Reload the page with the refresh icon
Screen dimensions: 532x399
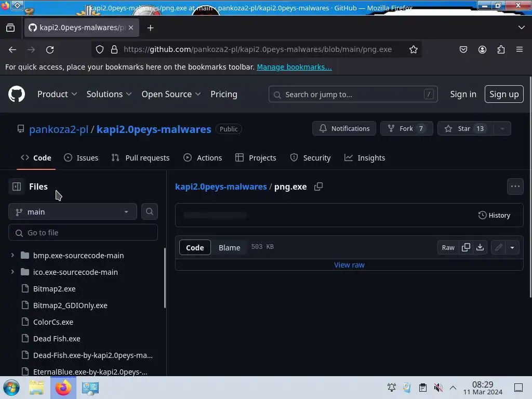(x=50, y=49)
